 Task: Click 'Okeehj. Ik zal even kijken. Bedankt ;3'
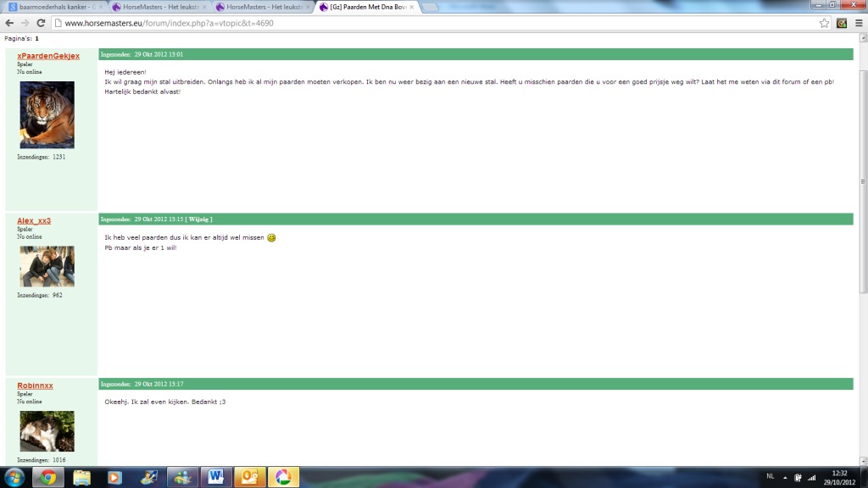[165, 402]
